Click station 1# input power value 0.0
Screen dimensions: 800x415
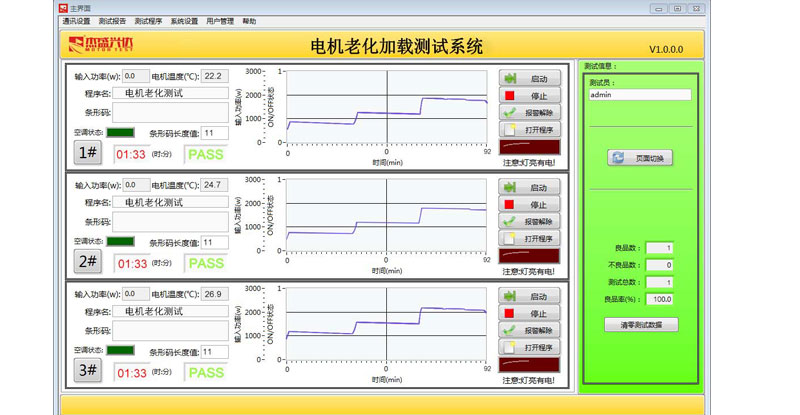[136, 76]
